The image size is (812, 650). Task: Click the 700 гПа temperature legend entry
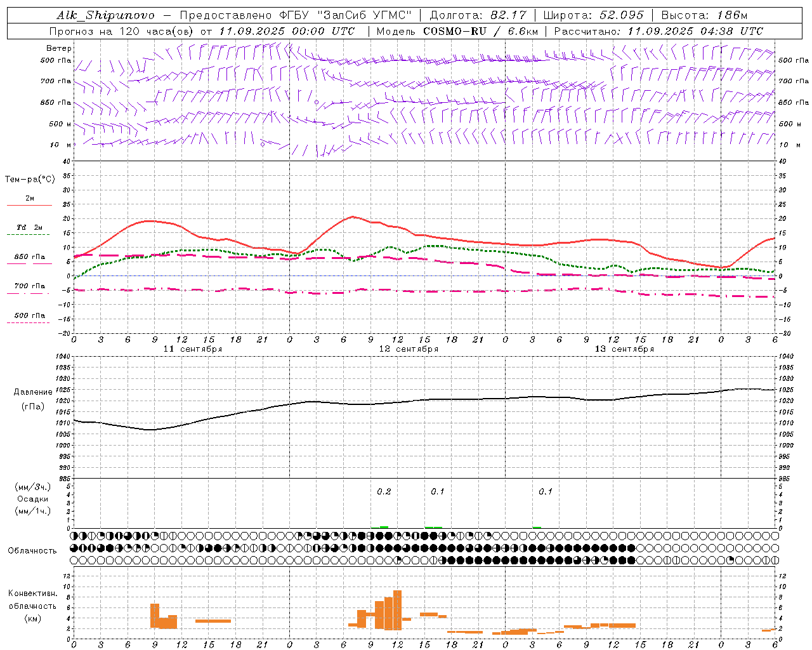pos(30,286)
